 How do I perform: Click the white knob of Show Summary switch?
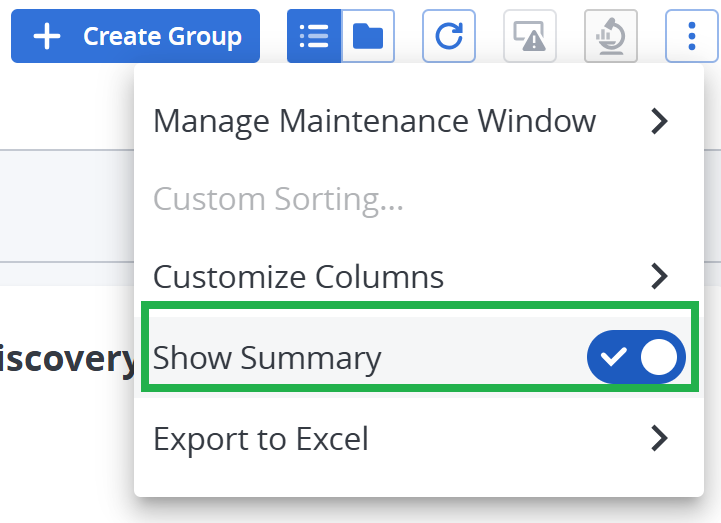[659, 357]
